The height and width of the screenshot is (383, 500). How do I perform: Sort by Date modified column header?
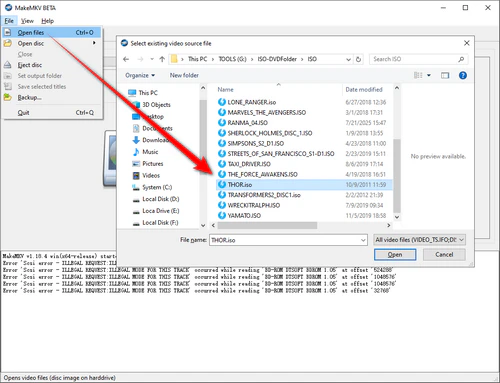[x=364, y=89]
